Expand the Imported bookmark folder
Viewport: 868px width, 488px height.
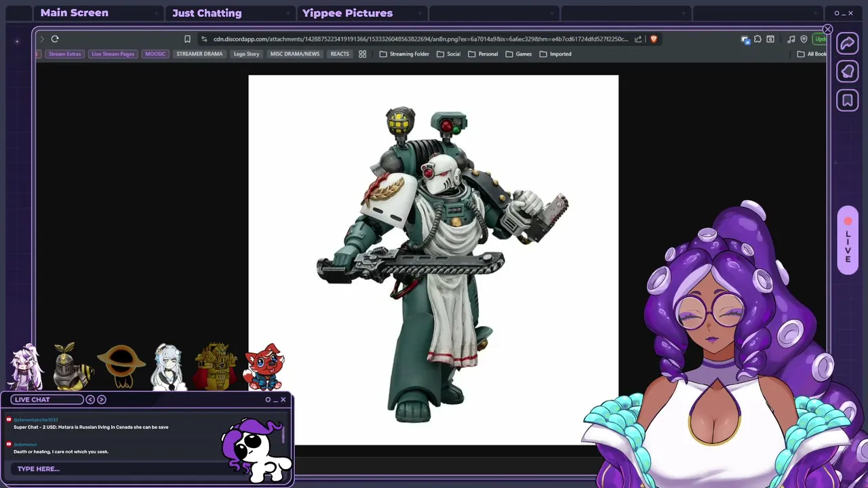(x=555, y=54)
